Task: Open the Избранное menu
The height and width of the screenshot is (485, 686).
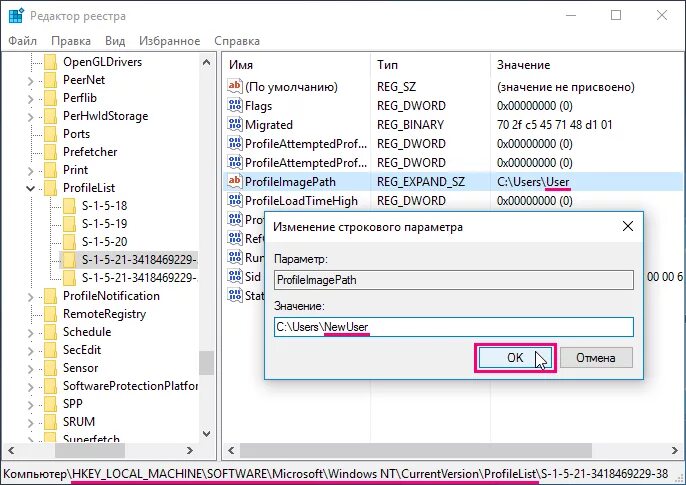Action: (169, 41)
